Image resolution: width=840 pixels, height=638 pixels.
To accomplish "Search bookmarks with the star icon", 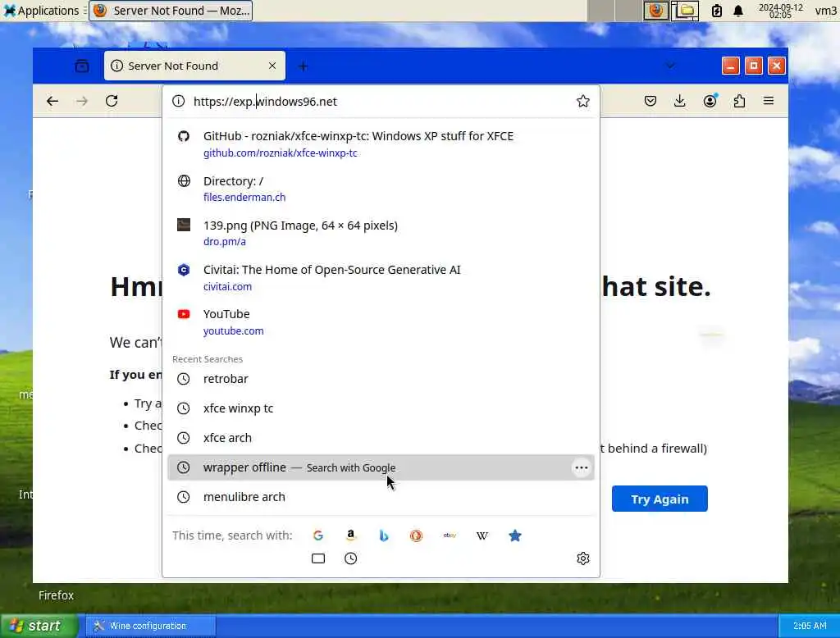I will [515, 535].
